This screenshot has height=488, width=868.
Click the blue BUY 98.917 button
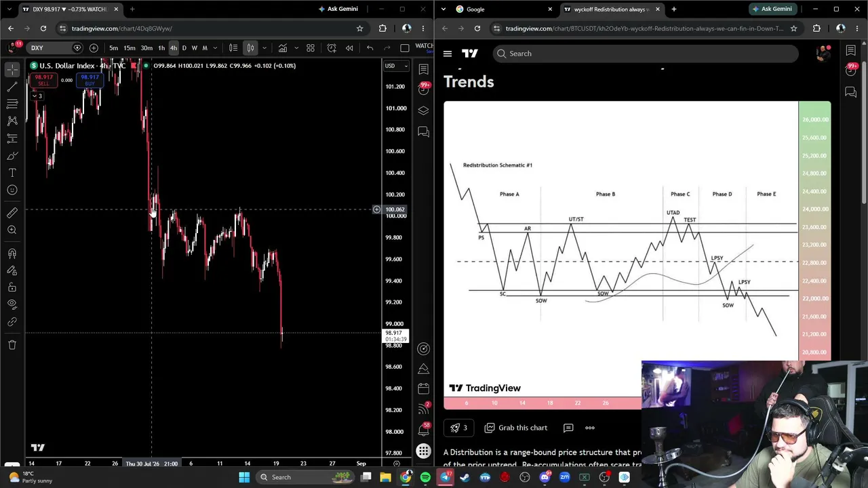90,79
